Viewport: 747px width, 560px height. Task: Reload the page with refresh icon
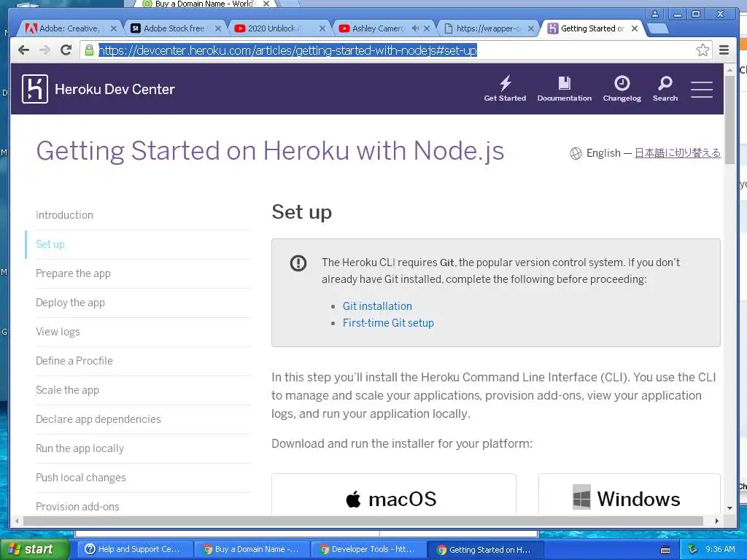66,50
